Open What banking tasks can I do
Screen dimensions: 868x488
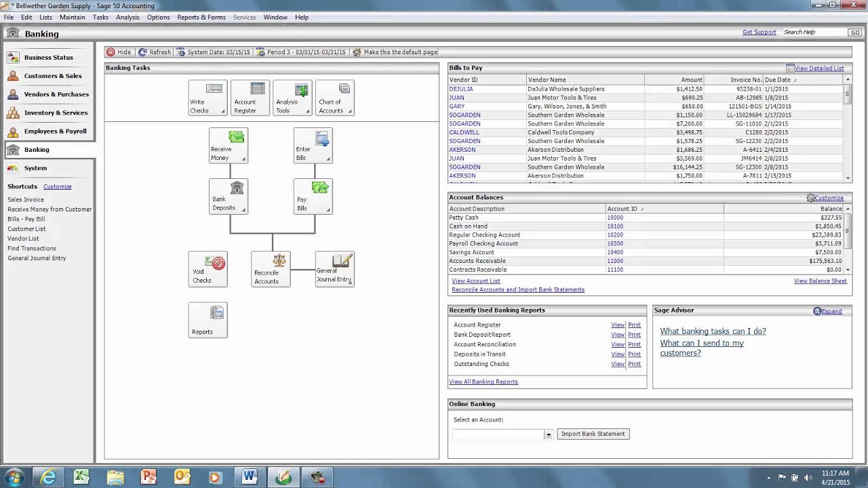point(713,331)
